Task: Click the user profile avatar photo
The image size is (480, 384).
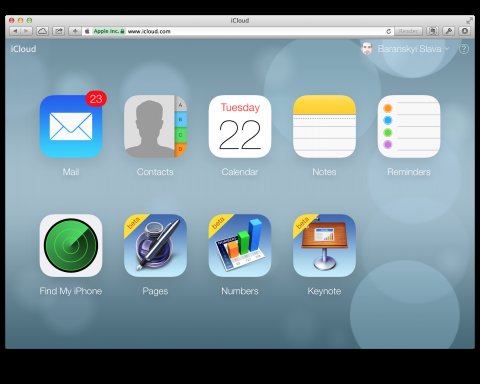Action: (x=367, y=49)
